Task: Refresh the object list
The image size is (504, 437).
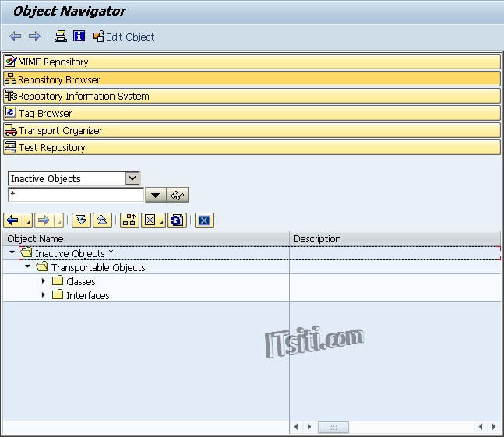Action: tap(177, 220)
